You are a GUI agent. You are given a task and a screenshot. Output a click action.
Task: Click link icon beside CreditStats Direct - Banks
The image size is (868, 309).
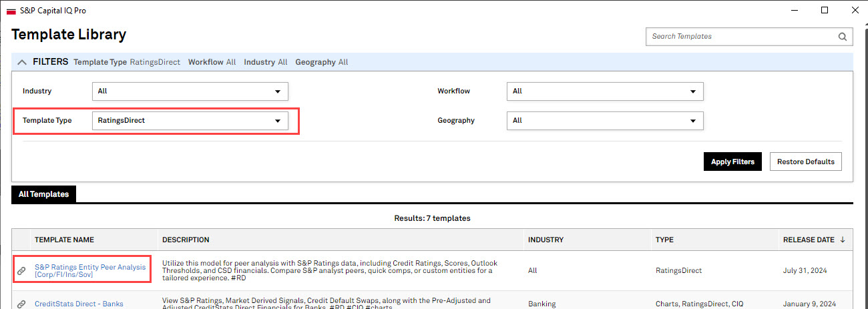point(21,304)
